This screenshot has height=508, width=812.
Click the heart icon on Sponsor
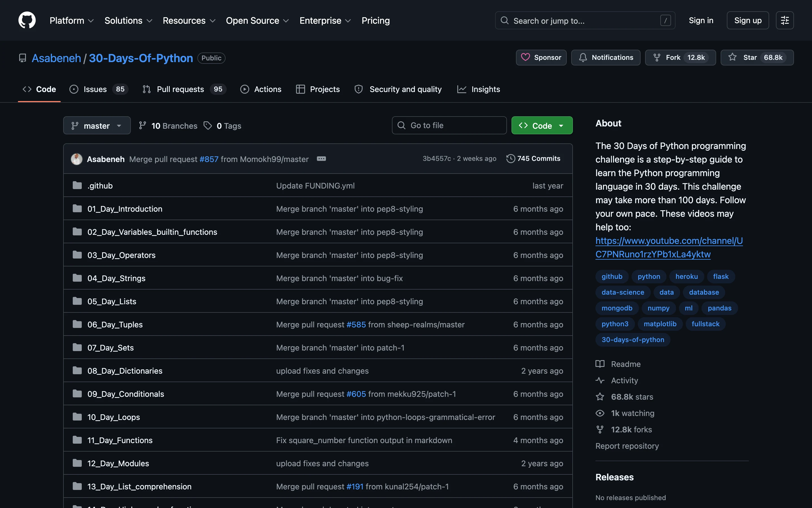[x=525, y=58]
